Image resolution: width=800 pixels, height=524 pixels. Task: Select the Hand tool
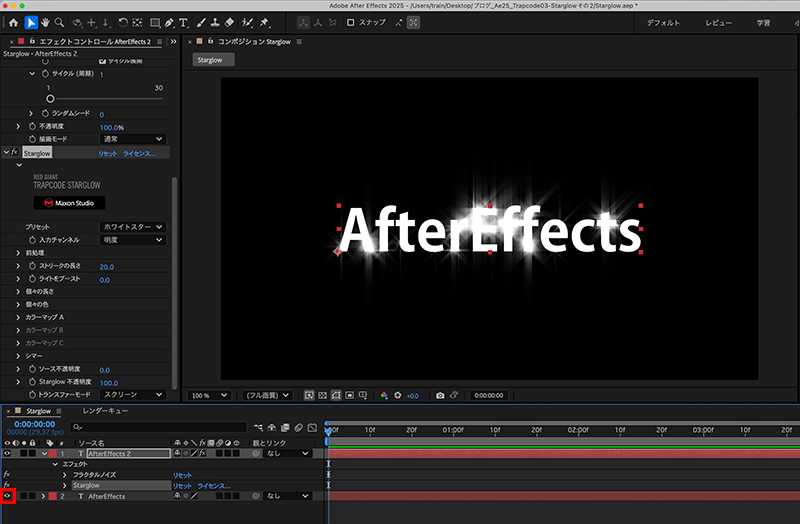45,22
